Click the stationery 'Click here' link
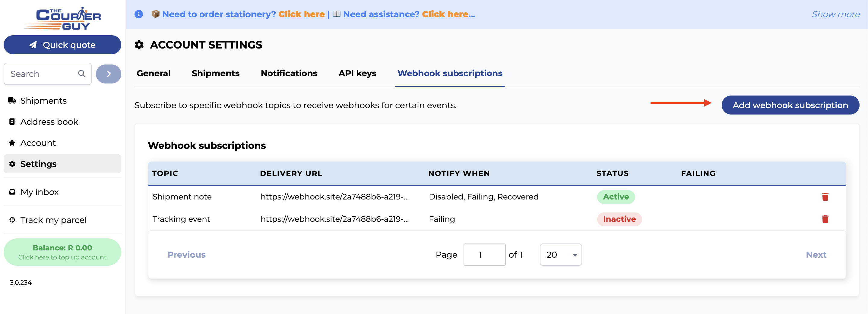Screen dimensions: 868x314 (x=301, y=14)
